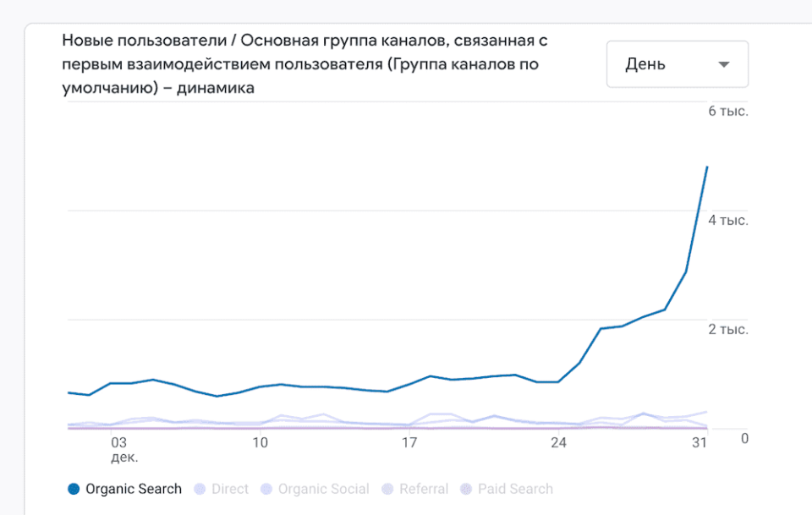
Task: Toggle the Organic Search series label
Action: tap(134, 489)
